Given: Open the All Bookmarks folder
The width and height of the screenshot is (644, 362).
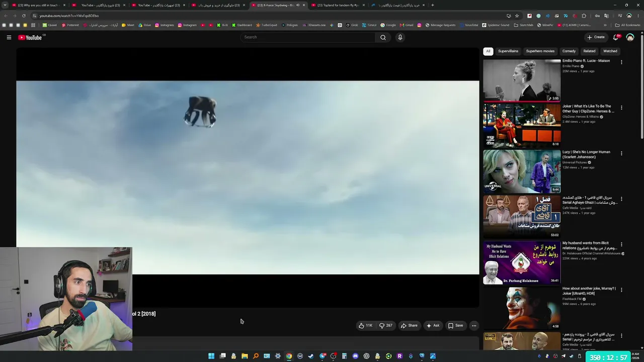Looking at the screenshot, I should [628, 25].
